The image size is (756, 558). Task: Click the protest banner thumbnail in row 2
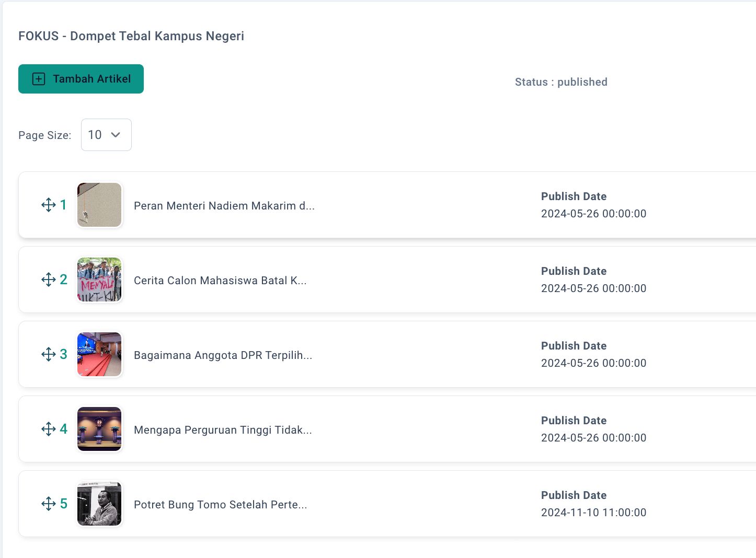(x=99, y=280)
